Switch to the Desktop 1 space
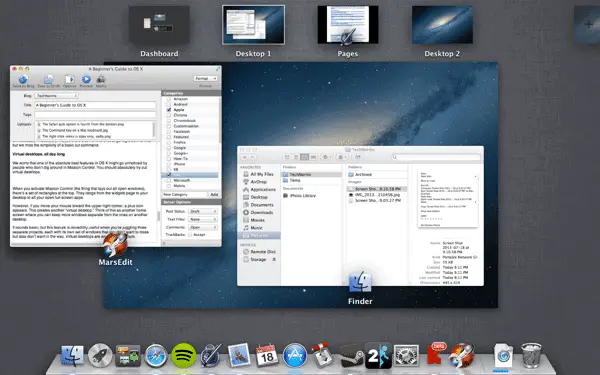The width and height of the screenshot is (600, 375). point(253,24)
